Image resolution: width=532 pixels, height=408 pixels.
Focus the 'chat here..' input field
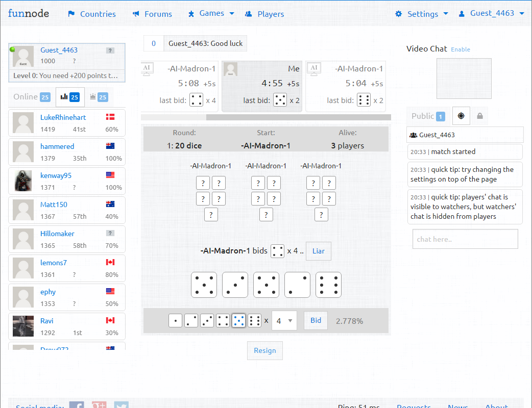(465, 239)
